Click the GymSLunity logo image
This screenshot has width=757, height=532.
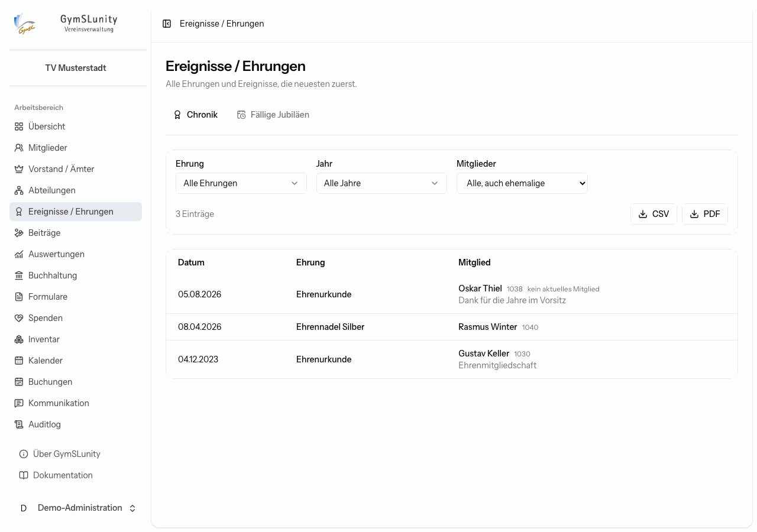click(x=25, y=24)
